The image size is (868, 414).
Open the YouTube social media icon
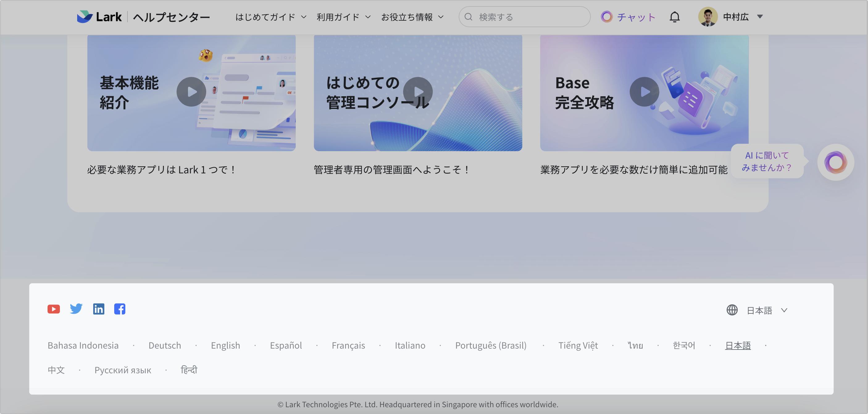[x=53, y=308]
